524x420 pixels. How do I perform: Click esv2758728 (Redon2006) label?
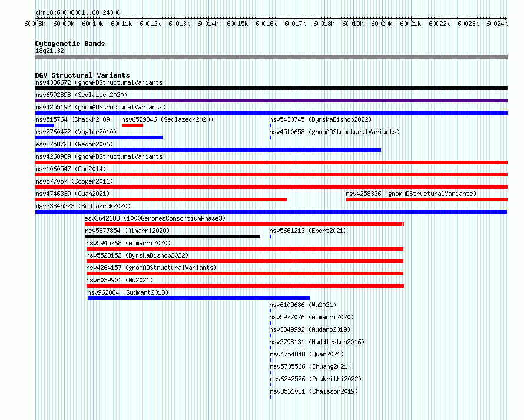coord(74,144)
